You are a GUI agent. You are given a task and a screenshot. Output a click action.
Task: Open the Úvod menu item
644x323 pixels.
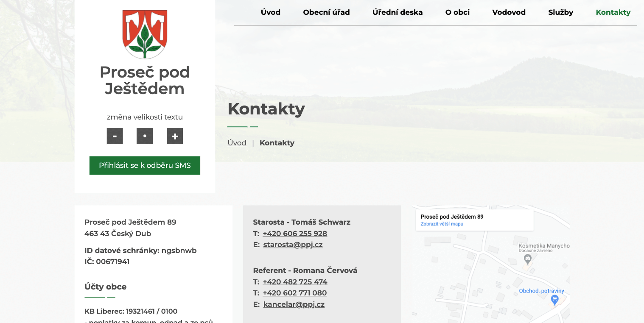coord(270,12)
